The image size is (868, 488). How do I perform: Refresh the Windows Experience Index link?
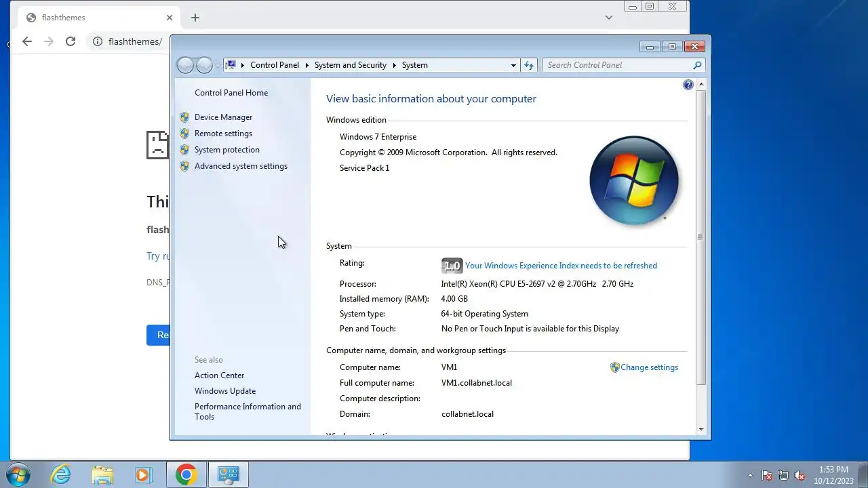pyautogui.click(x=561, y=266)
